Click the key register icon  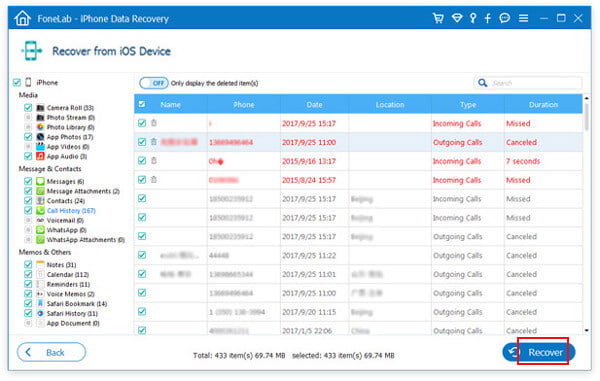[x=473, y=18]
